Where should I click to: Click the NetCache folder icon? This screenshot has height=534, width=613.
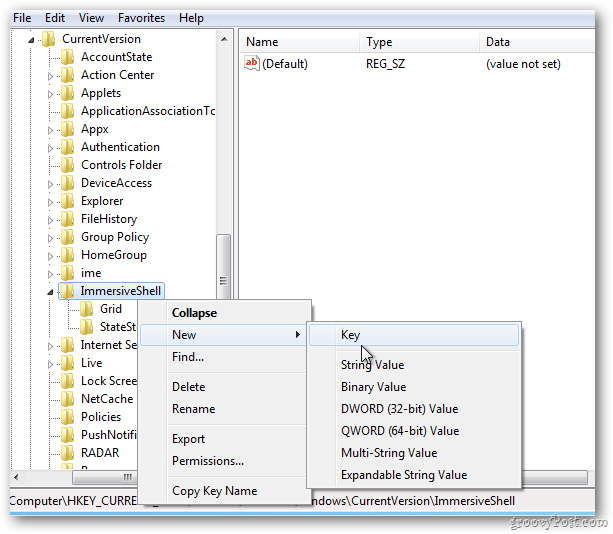point(68,399)
